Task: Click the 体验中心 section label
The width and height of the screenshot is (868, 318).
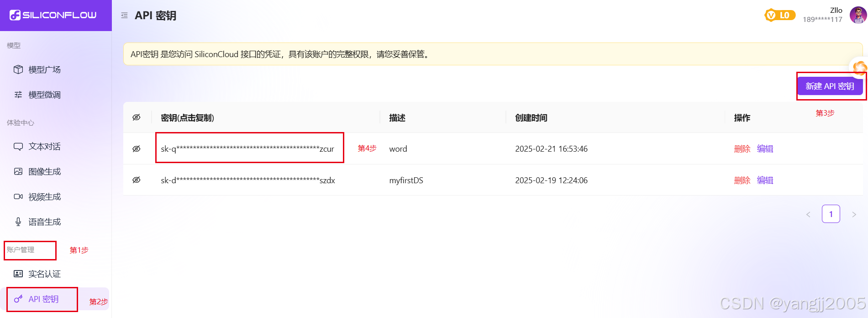Action: [21, 123]
